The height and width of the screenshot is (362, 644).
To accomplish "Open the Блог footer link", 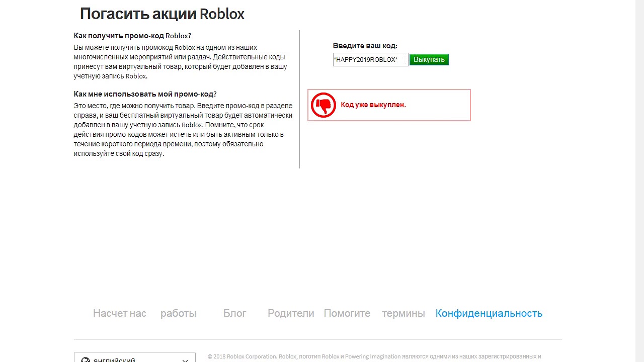I will 235,313.
